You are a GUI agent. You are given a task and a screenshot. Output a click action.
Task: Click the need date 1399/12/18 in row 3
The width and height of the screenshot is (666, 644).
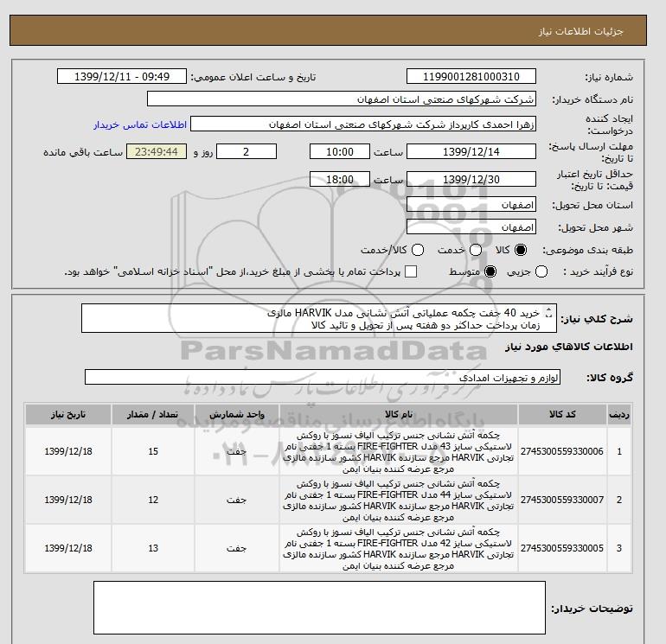[68, 548]
